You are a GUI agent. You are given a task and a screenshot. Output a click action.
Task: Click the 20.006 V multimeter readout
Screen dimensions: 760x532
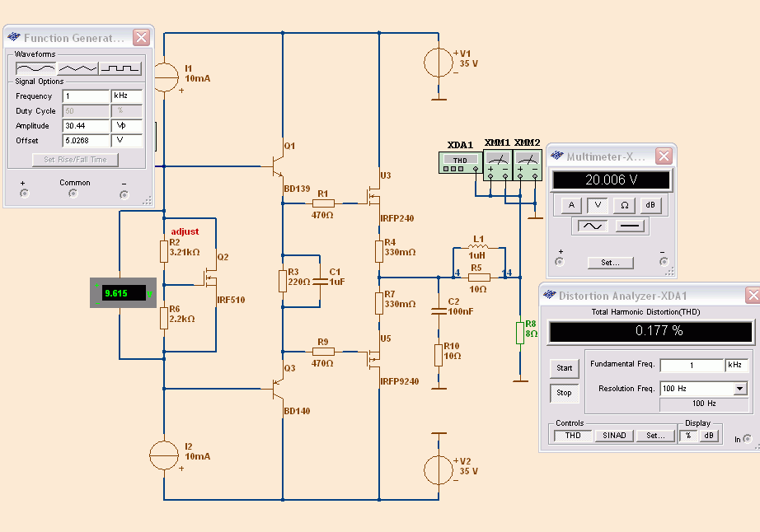click(x=611, y=180)
